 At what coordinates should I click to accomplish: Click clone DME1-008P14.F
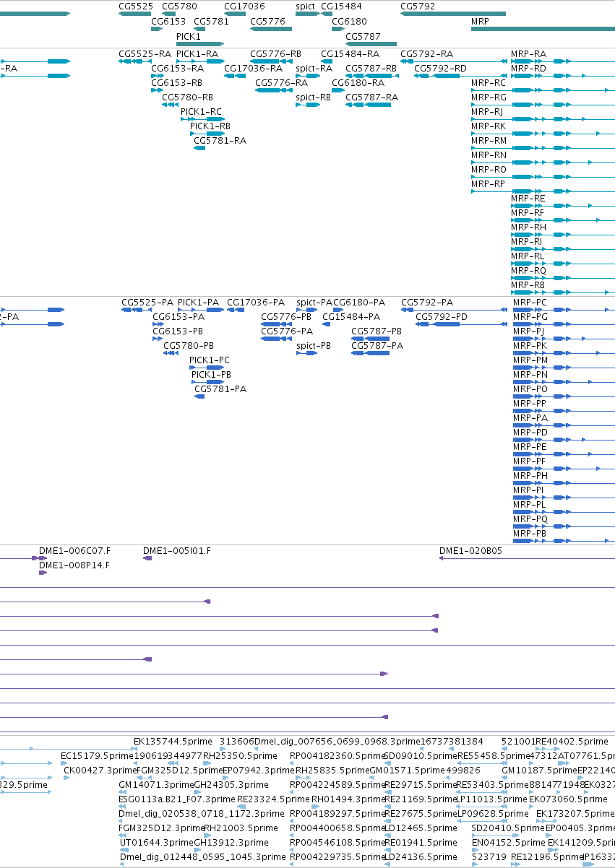point(74,565)
